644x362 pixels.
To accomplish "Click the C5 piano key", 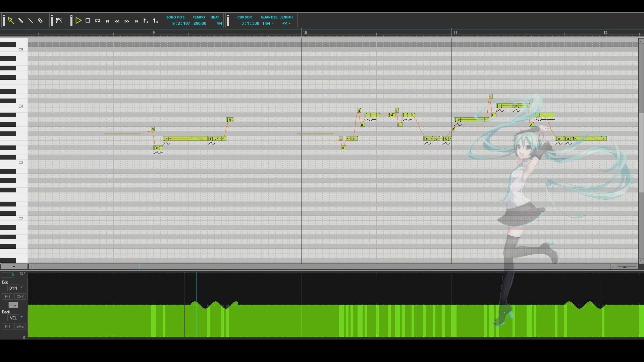I will click(21, 50).
